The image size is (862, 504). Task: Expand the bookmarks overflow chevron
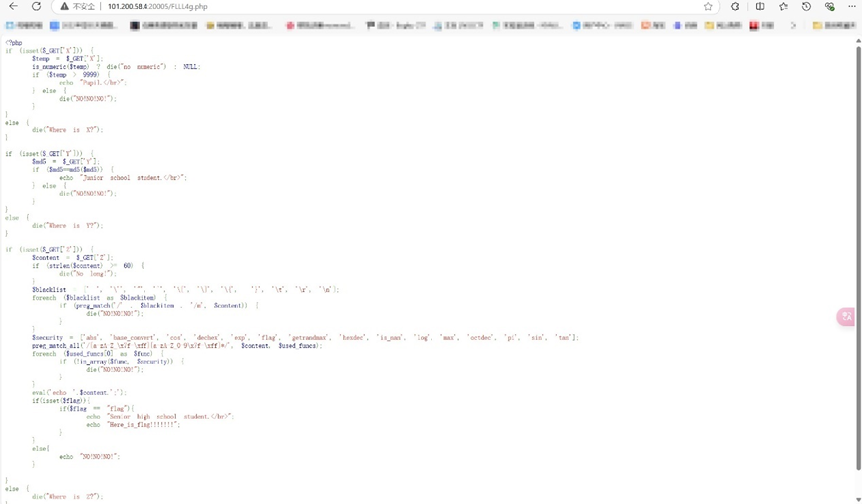(x=794, y=25)
